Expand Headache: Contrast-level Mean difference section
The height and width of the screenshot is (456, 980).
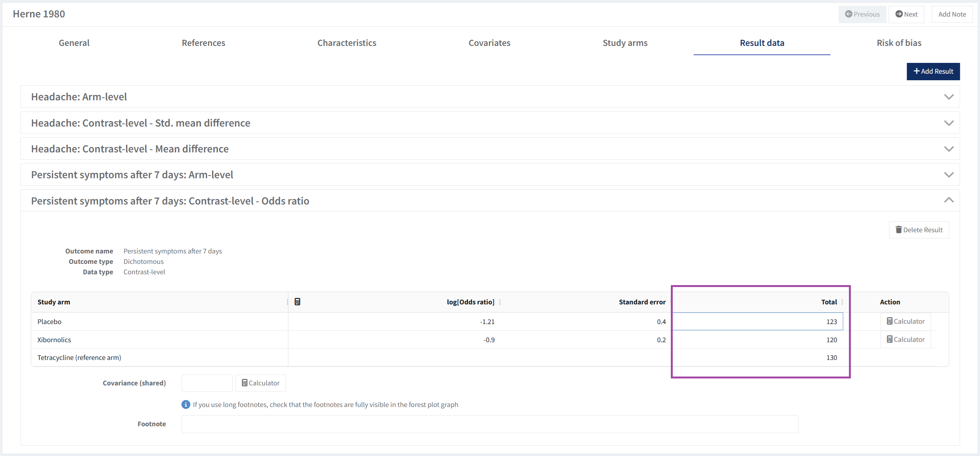(x=948, y=149)
